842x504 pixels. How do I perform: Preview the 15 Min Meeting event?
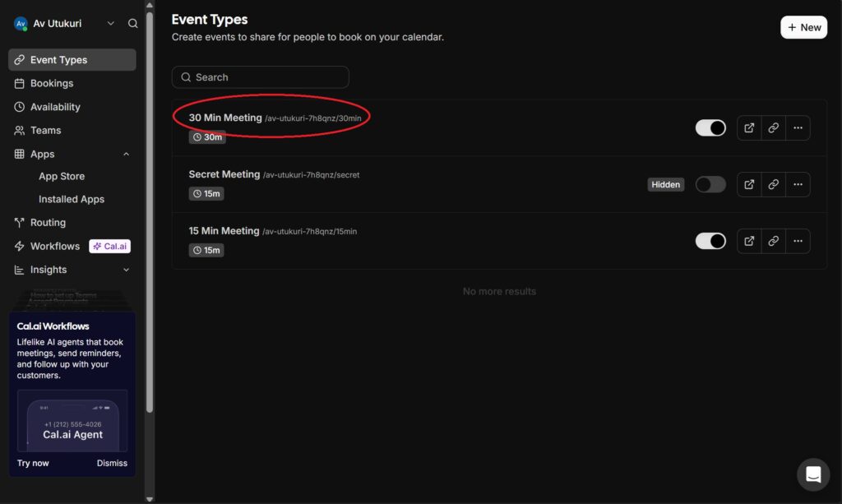pyautogui.click(x=749, y=241)
